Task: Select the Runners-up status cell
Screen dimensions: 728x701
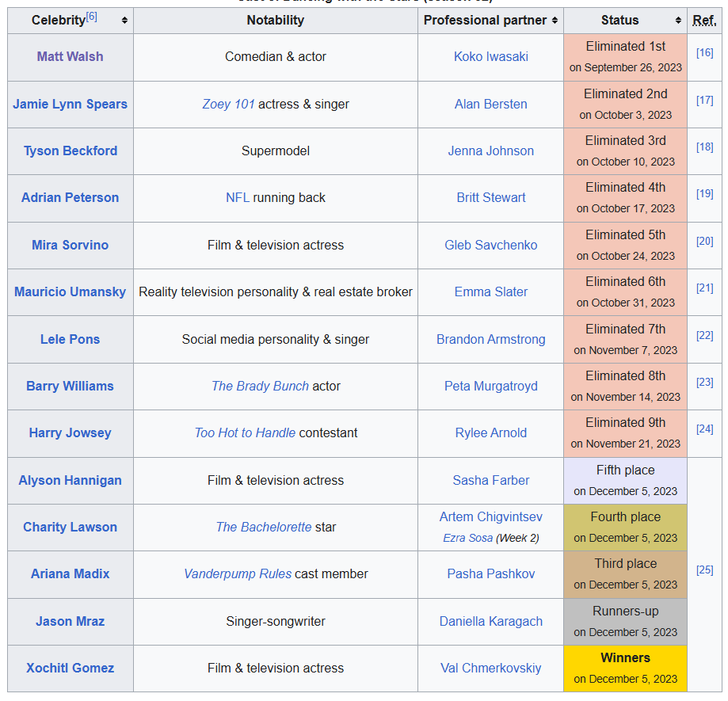Action: pyautogui.click(x=625, y=622)
